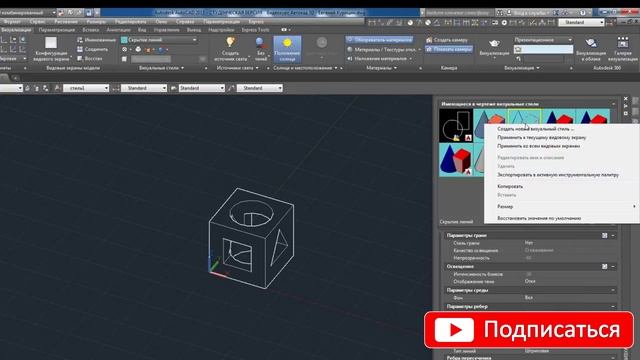
Task: Click the Подписаться subscribe button
Action: click(x=529, y=330)
